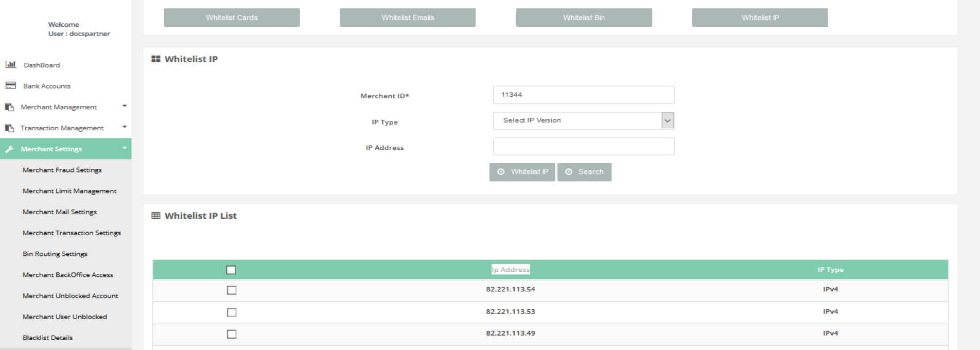This screenshot has height=350, width=980.
Task: Expand the Merchant Management menu arrow
Action: pyautogui.click(x=125, y=106)
